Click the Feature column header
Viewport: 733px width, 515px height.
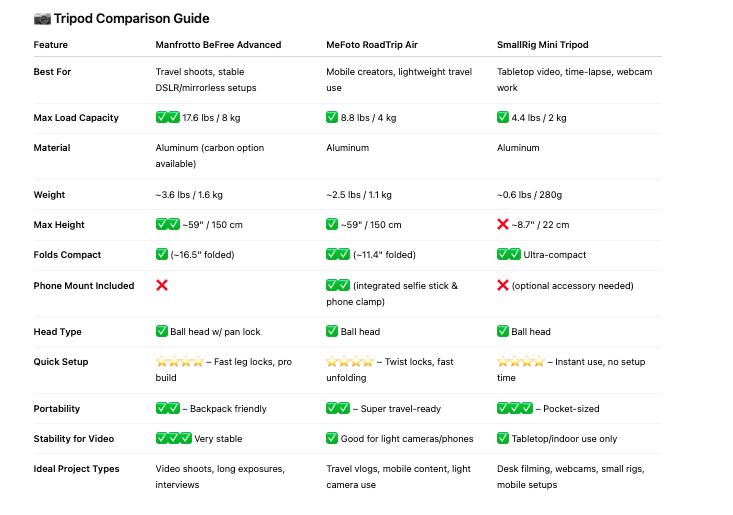[50, 45]
